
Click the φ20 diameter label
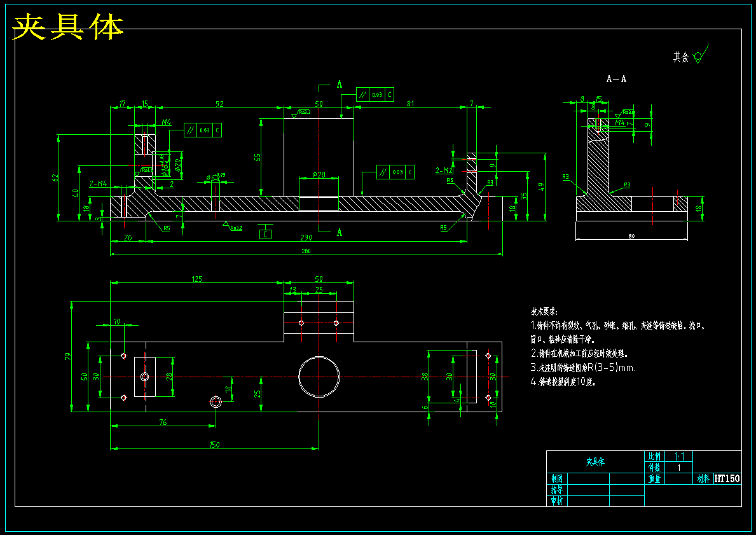pyautogui.click(x=178, y=165)
